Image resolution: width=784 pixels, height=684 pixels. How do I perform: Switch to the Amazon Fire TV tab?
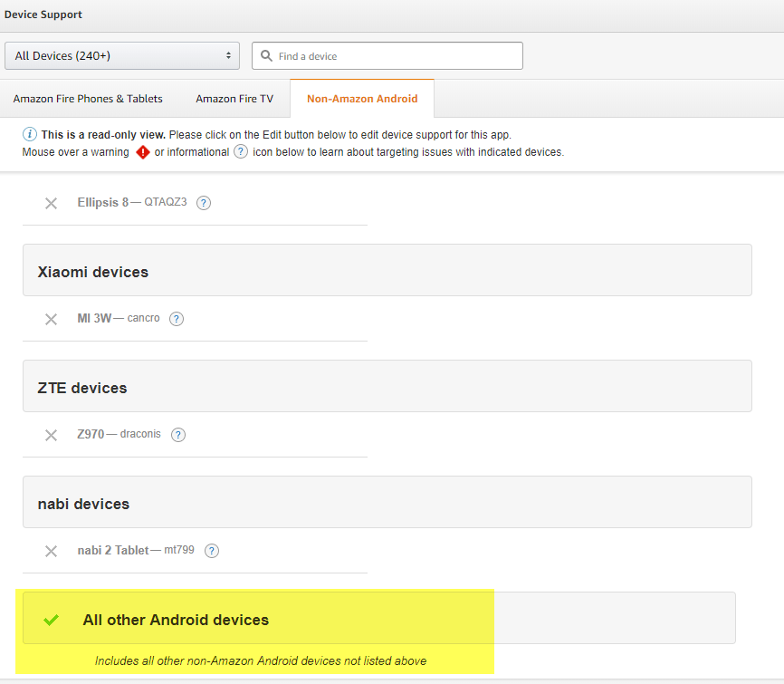click(234, 99)
